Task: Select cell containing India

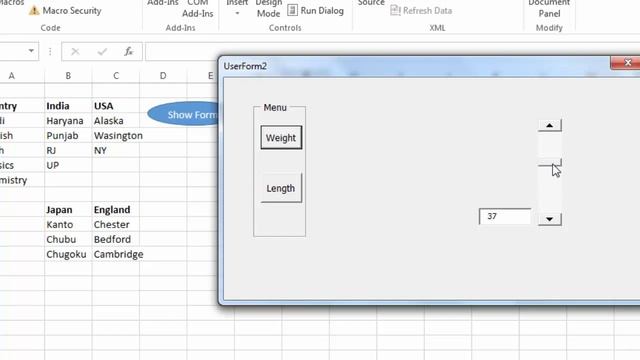Action: (68, 106)
